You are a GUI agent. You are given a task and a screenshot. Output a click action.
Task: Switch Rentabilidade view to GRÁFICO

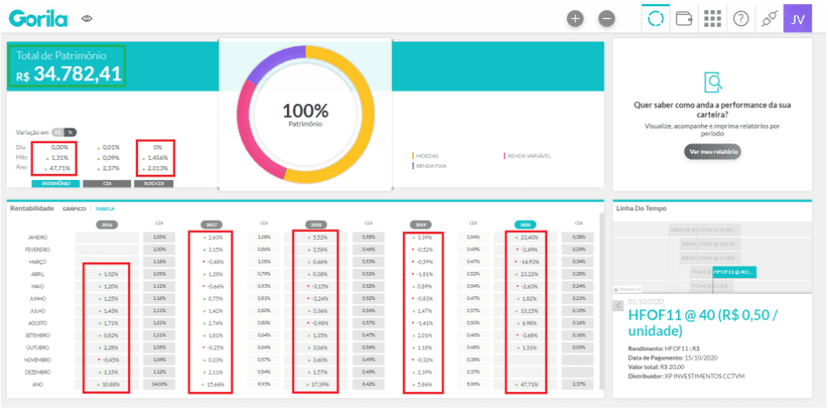tap(74, 209)
